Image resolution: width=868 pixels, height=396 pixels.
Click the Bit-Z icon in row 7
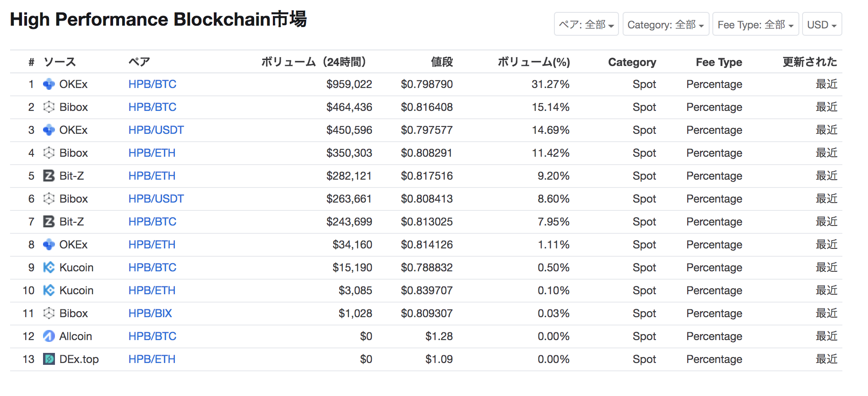pyautogui.click(x=49, y=222)
